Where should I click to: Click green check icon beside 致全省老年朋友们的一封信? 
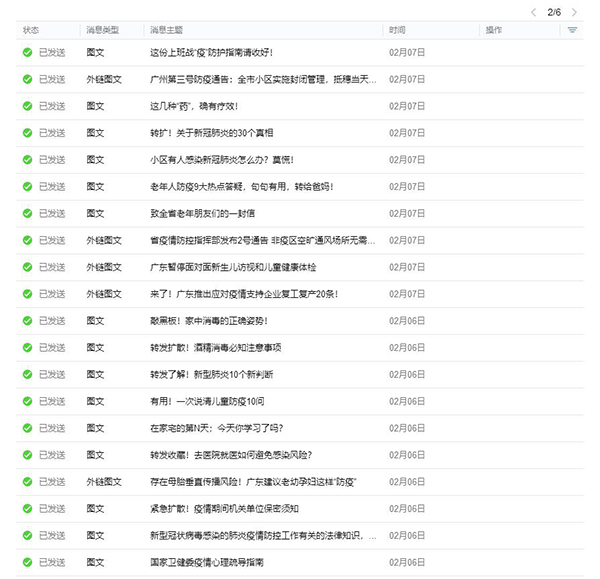pos(28,214)
